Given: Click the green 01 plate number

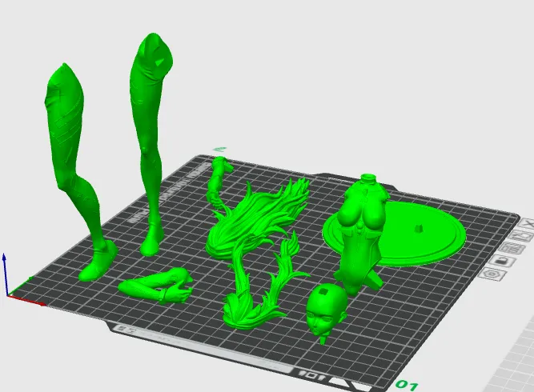Looking at the screenshot, I should pos(406,385).
